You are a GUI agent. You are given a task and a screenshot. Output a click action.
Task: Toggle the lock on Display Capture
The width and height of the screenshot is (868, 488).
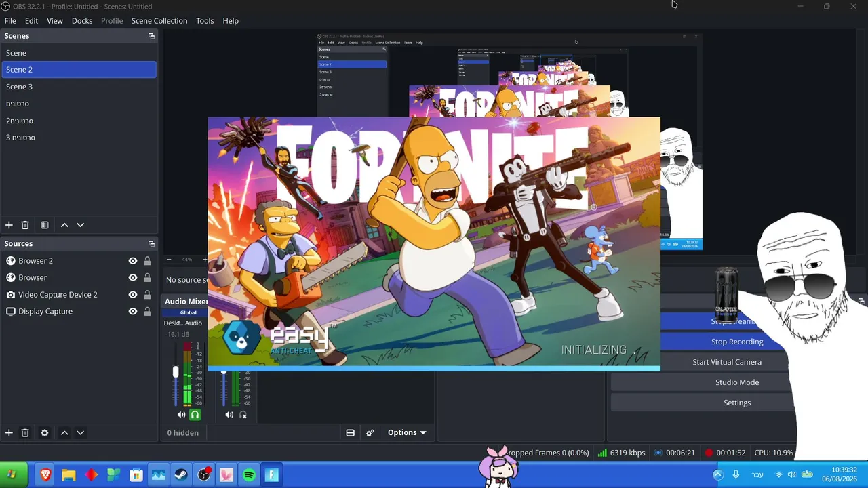coord(147,312)
